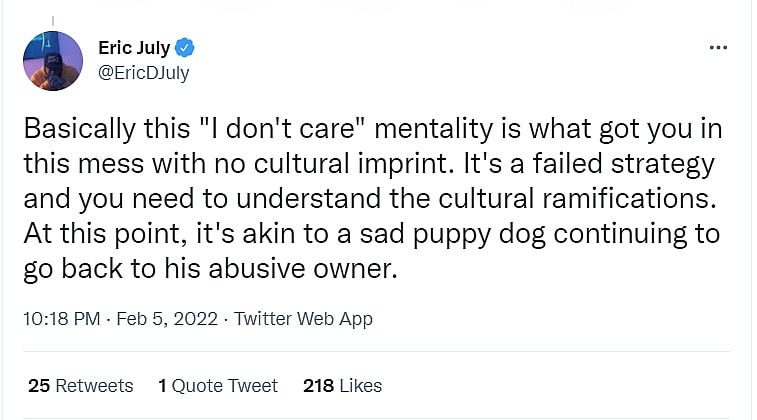Open the three-dot more options menu
This screenshot has height=420, width=757.
(717, 47)
